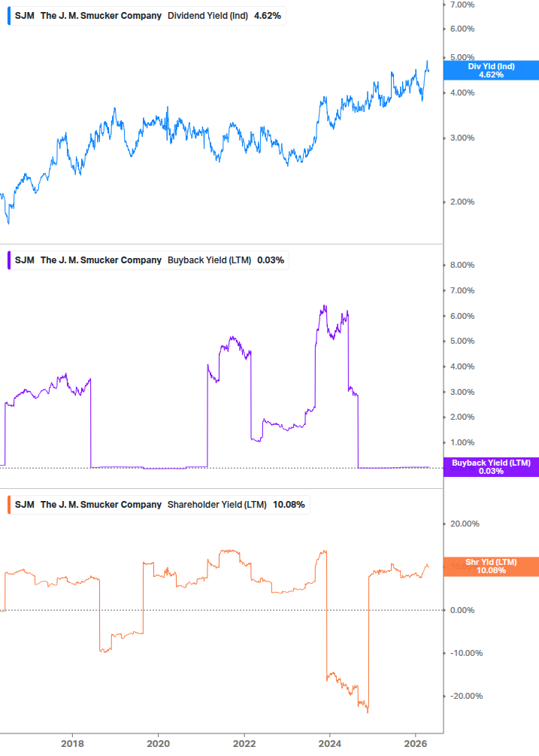Click the 2020 label on the time axis
The image size is (539, 756).
click(x=158, y=744)
